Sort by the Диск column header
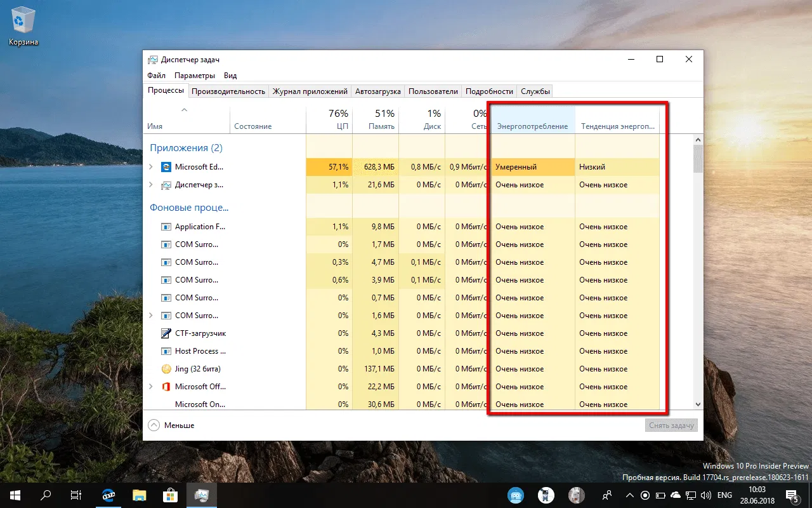The height and width of the screenshot is (508, 812). click(422, 119)
